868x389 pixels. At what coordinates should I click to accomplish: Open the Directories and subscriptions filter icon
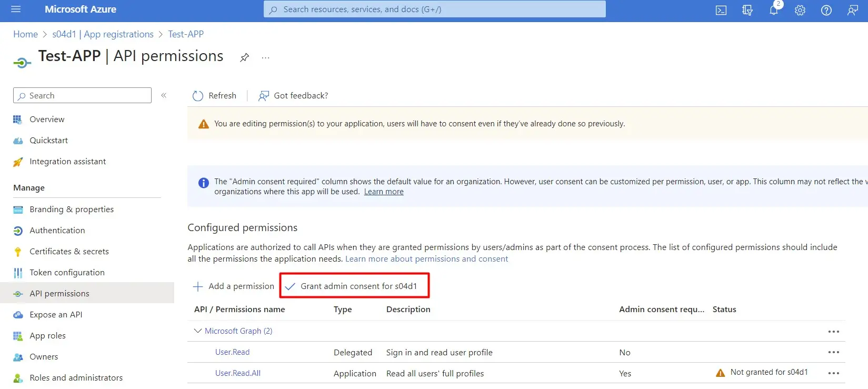tap(747, 10)
